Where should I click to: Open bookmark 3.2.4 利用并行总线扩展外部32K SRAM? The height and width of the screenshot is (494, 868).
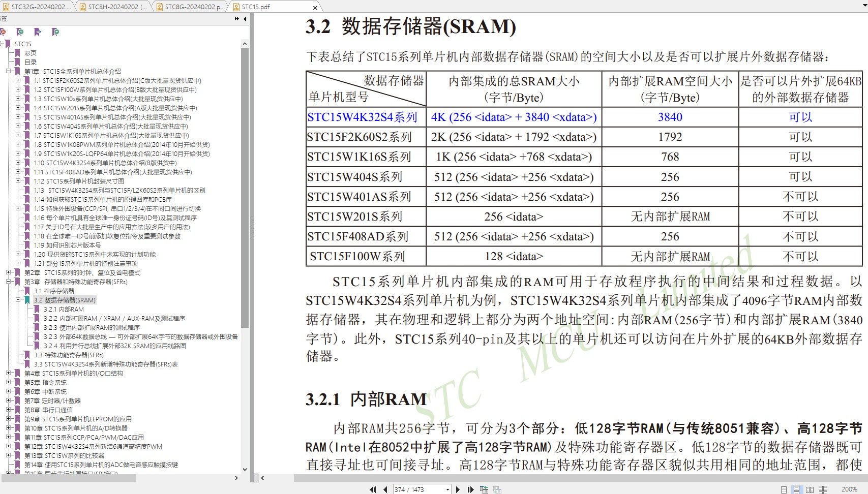coord(114,346)
